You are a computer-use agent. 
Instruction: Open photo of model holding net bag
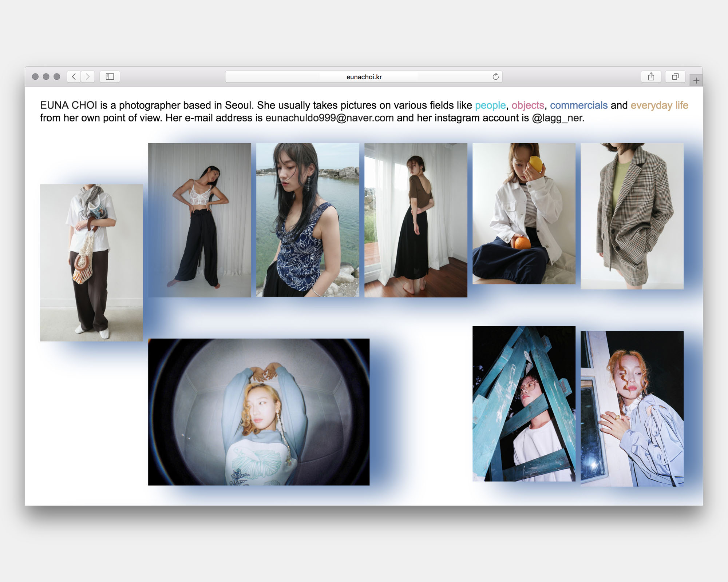[x=91, y=263]
